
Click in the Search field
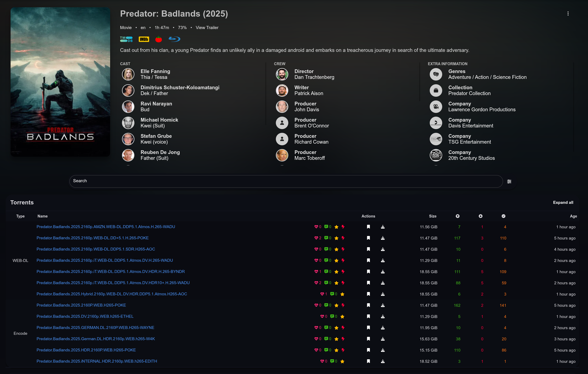[286, 181]
